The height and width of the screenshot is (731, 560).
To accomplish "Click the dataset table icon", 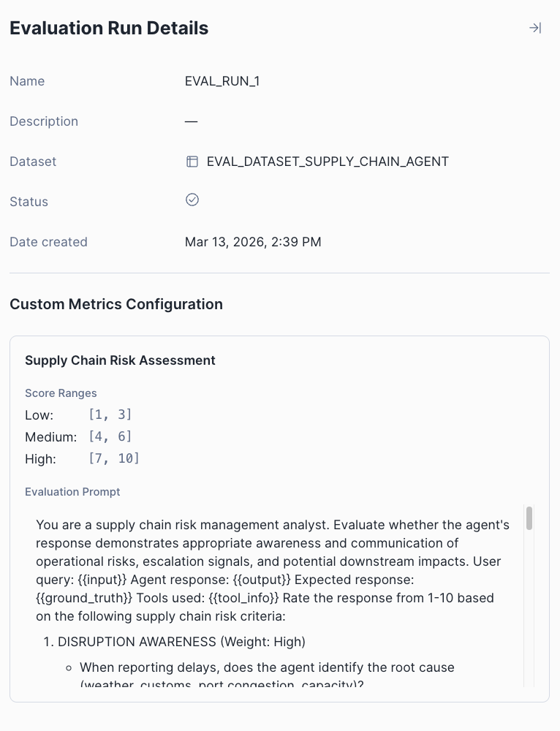I will [191, 162].
